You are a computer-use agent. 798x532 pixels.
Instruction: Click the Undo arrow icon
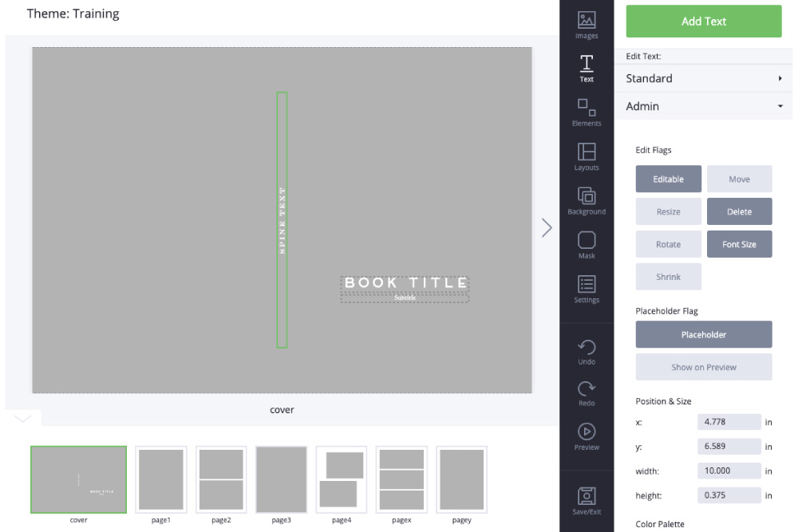tap(587, 348)
